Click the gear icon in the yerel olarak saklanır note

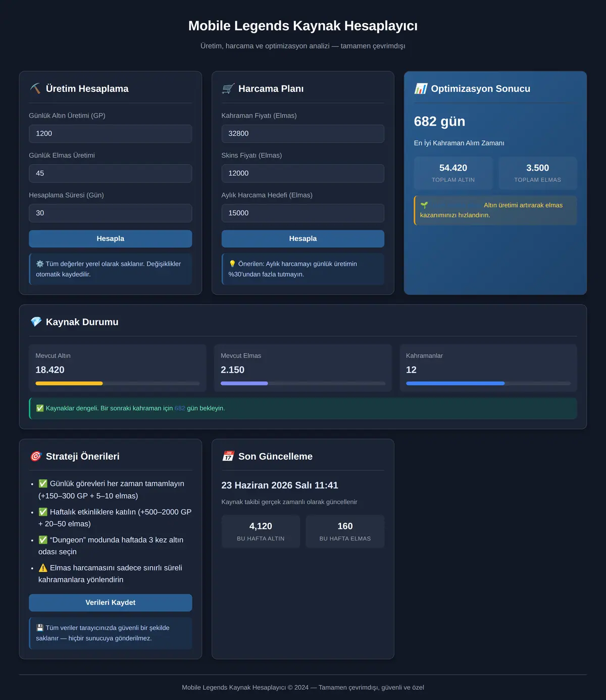[40, 264]
